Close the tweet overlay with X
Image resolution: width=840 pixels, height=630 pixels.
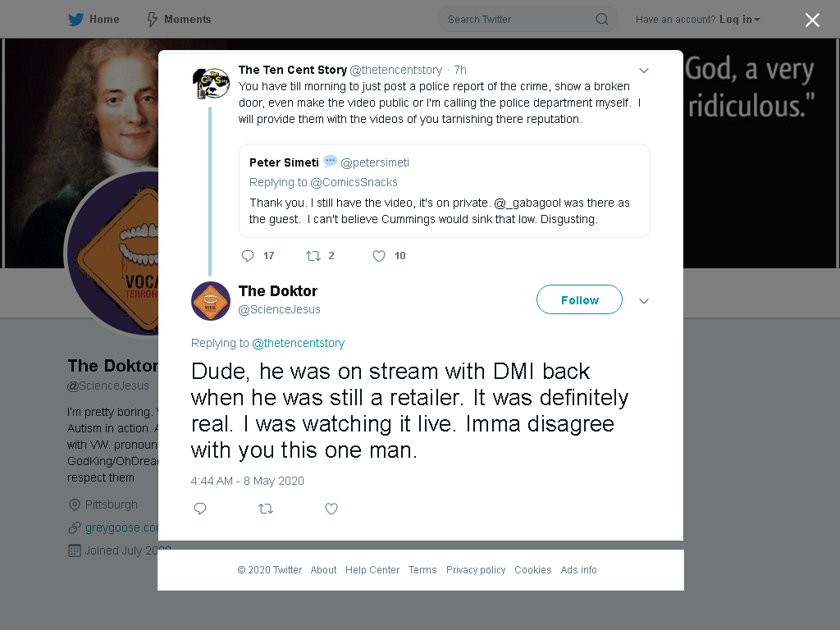click(812, 20)
